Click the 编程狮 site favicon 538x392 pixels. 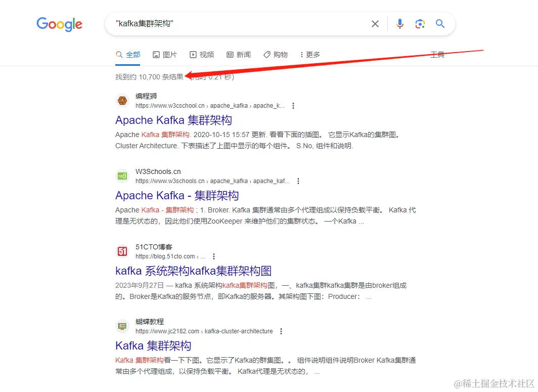tap(122, 101)
